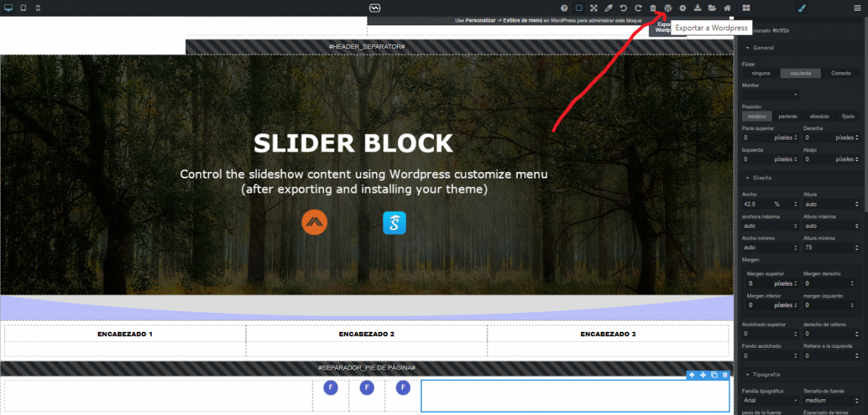The height and width of the screenshot is (415, 868).
Task: Click the redo arrow icon
Action: tap(638, 8)
